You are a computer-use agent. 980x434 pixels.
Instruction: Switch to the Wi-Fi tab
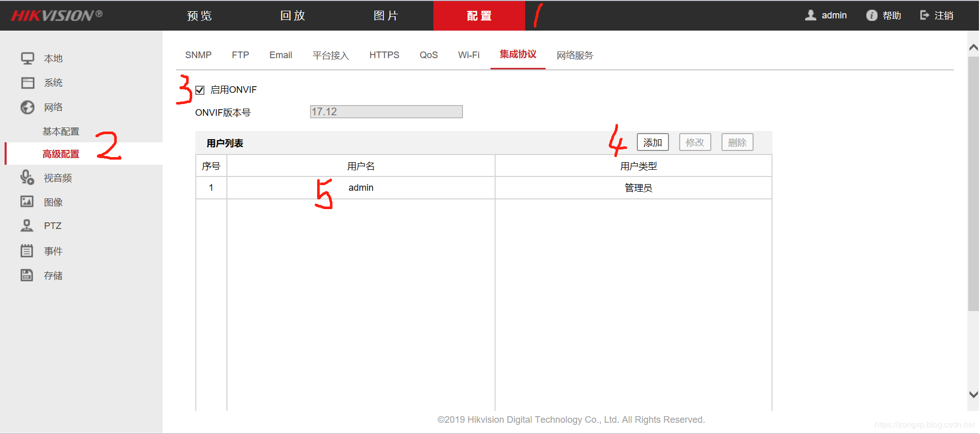(x=469, y=55)
